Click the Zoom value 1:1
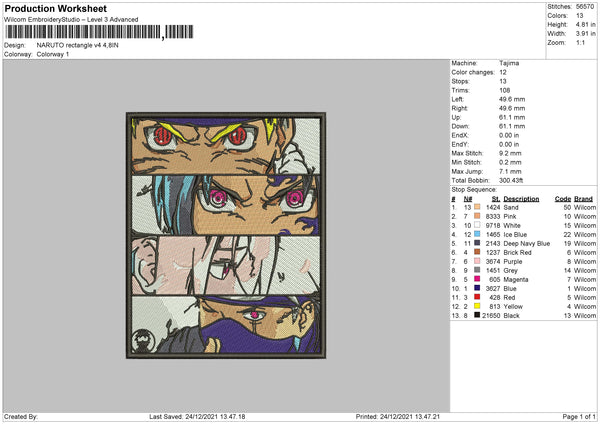The width and height of the screenshot is (600, 424). pyautogui.click(x=580, y=43)
